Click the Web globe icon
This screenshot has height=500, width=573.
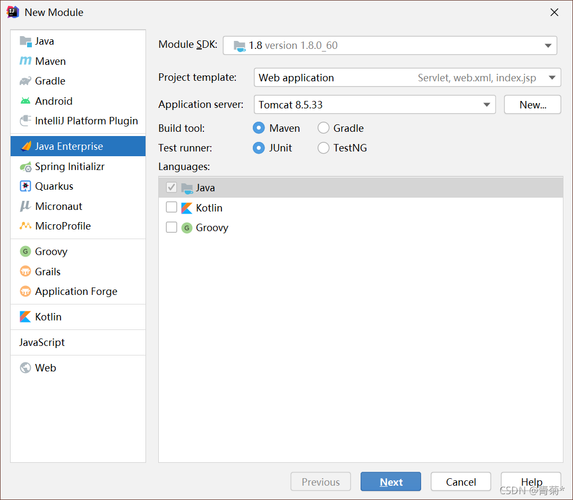[25, 368]
